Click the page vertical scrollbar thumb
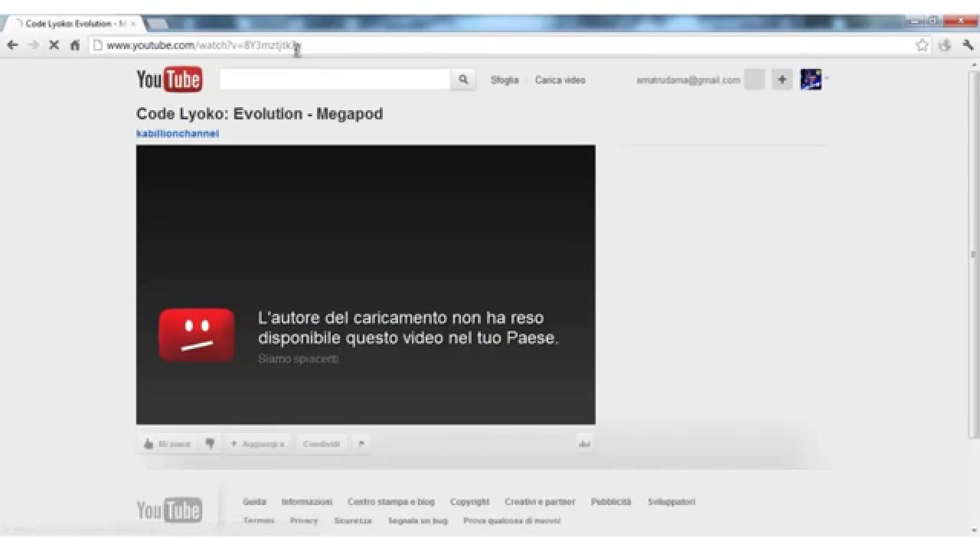The width and height of the screenshot is (980, 551). click(x=974, y=255)
